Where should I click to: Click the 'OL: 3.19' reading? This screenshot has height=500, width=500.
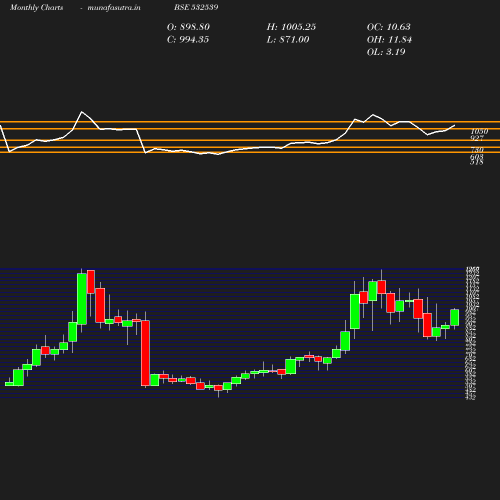click(x=386, y=52)
